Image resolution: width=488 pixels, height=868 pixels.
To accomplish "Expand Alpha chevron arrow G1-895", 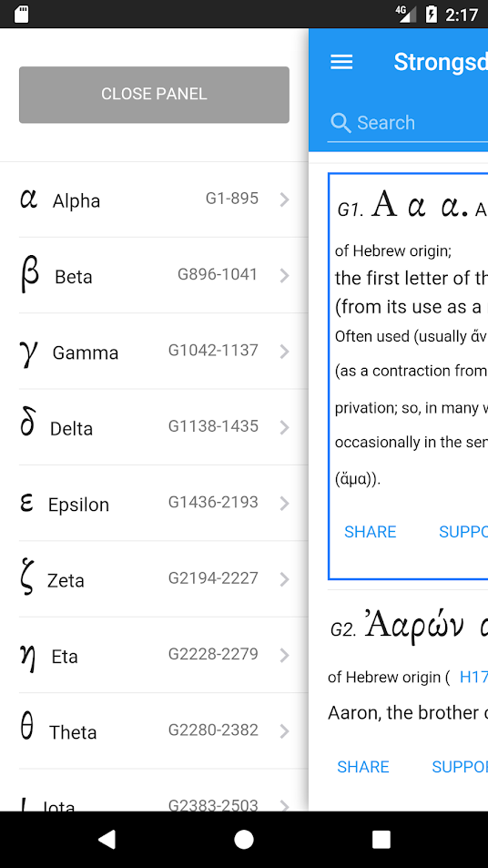I will [x=284, y=199].
